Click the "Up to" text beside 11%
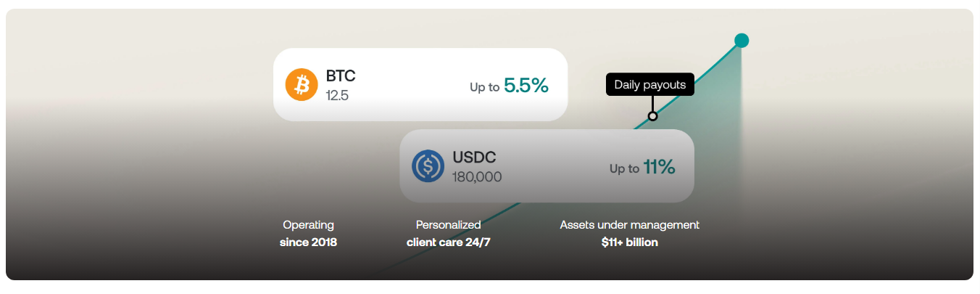Image resolution: width=980 pixels, height=294 pixels. point(624,168)
